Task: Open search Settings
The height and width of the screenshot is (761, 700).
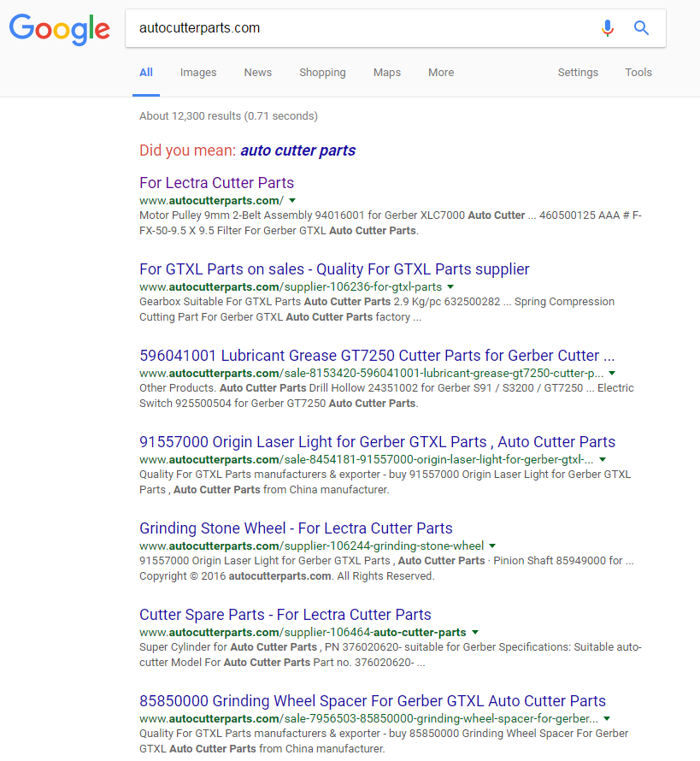Action: click(578, 73)
